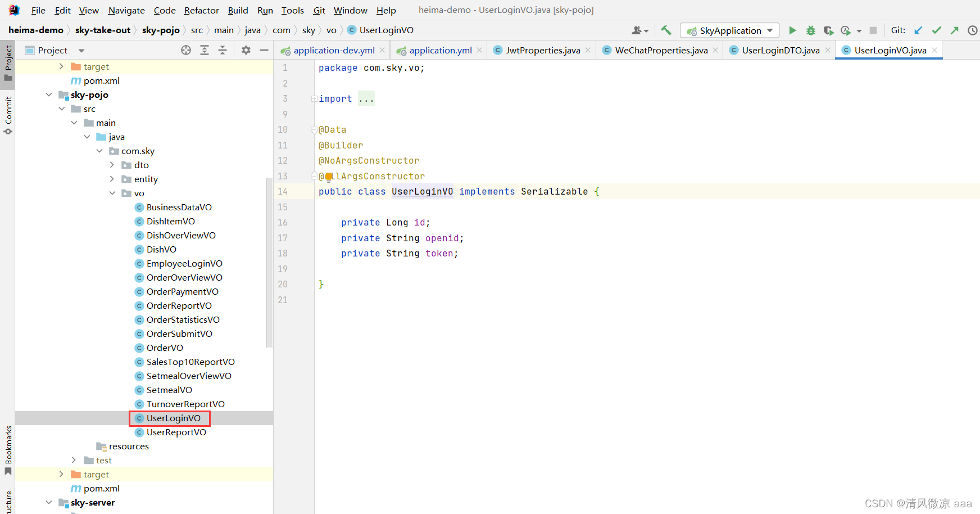Switch to the JwtProperties.java tab
This screenshot has height=514, width=980.
(543, 50)
